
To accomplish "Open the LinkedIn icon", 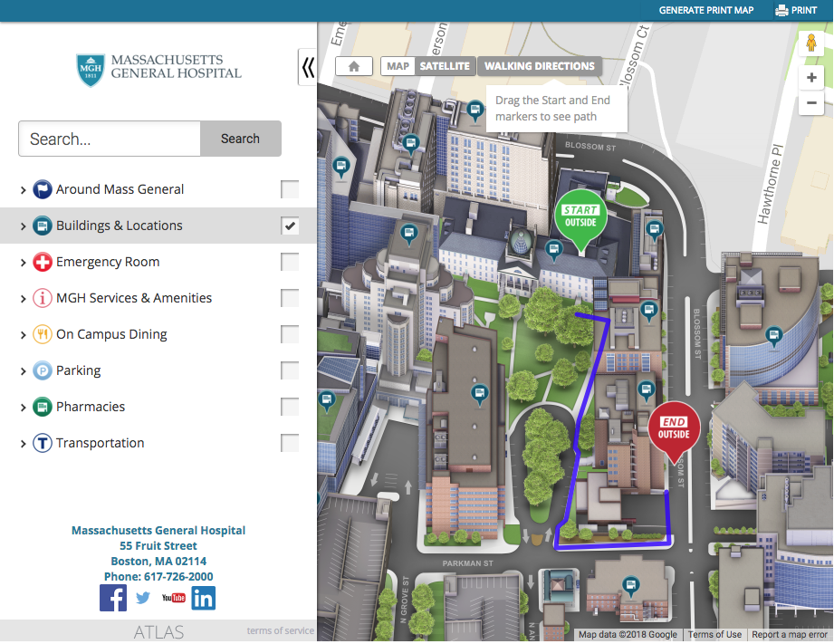I will point(203,598).
